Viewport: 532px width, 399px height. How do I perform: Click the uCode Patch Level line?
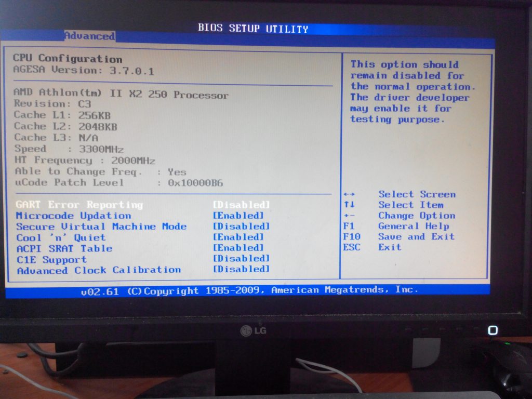pos(119,183)
